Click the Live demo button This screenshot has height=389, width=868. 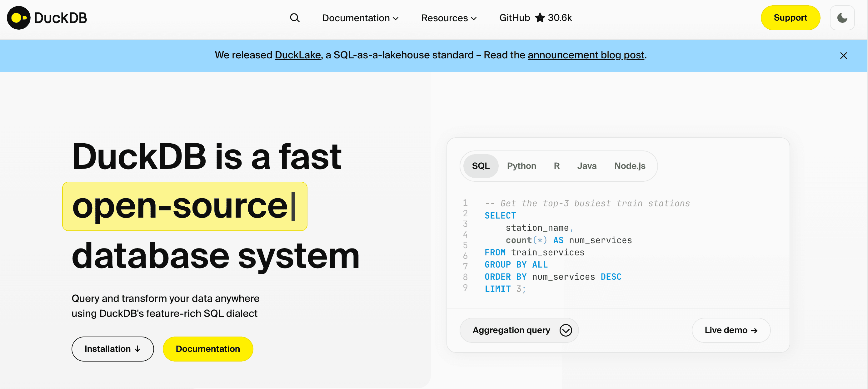pyautogui.click(x=731, y=330)
